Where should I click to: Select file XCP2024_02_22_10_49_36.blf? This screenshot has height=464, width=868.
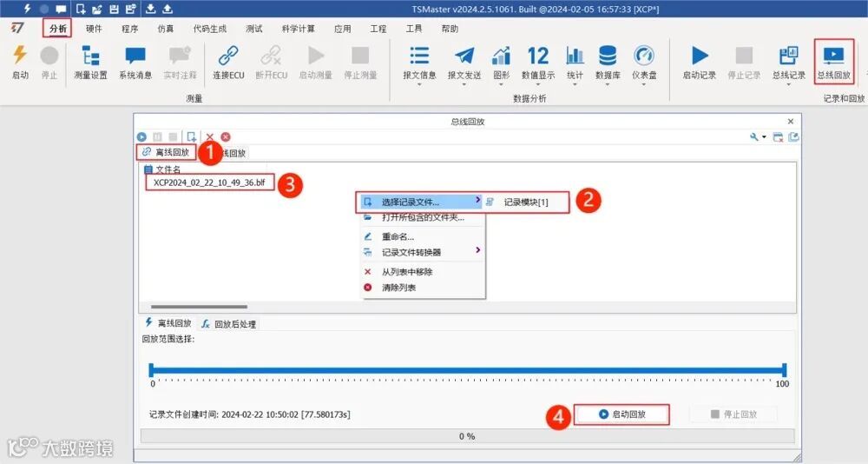[209, 182]
